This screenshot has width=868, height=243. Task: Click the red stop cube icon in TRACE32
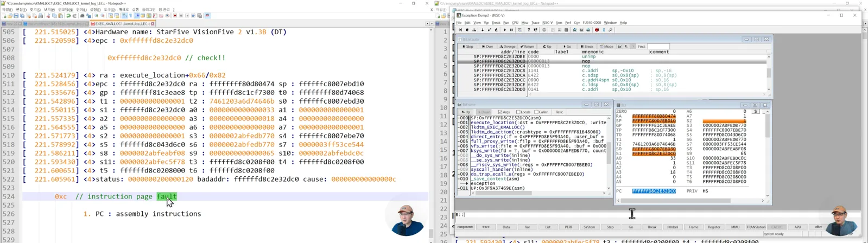[597, 30]
